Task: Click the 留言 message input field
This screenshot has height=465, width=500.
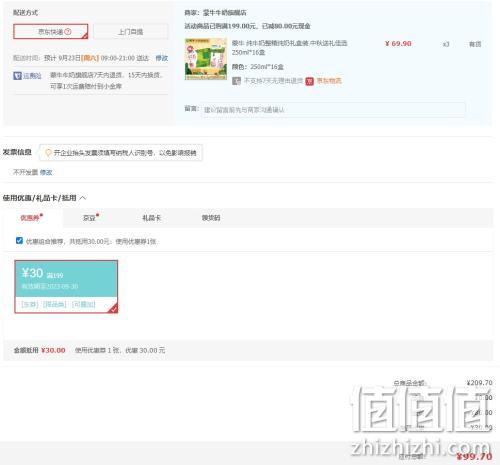Action: pyautogui.click(x=333, y=110)
